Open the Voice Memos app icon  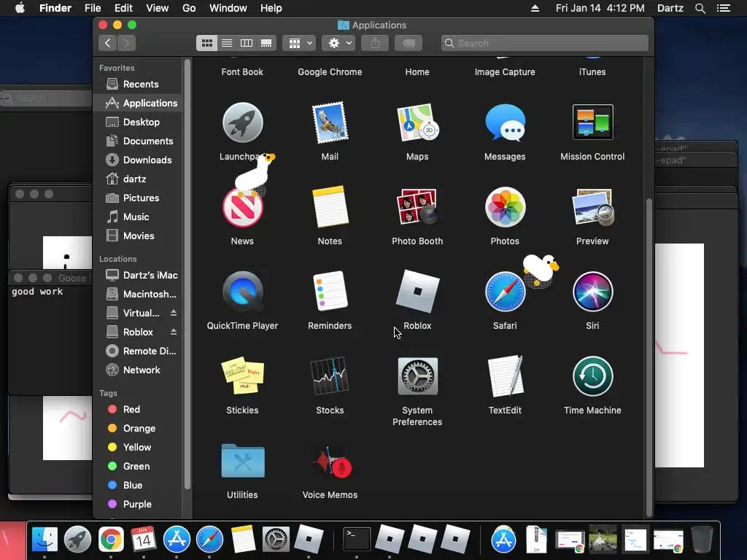pyautogui.click(x=332, y=462)
